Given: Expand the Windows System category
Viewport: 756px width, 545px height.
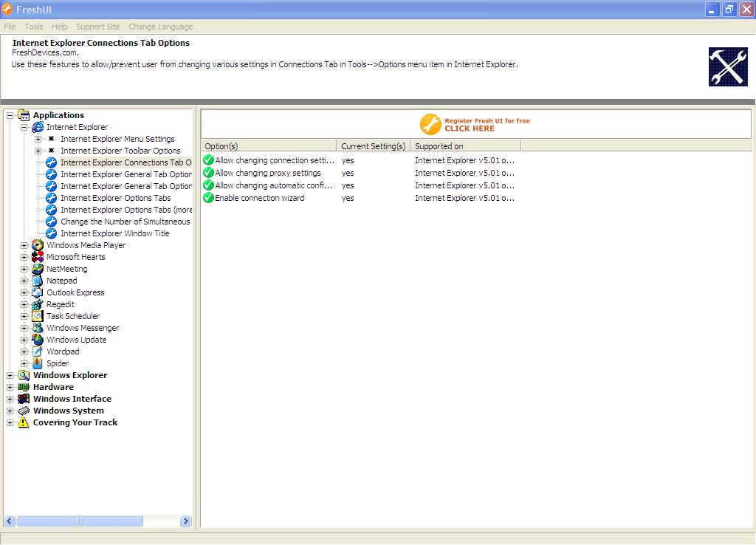Looking at the screenshot, I should click(x=10, y=411).
